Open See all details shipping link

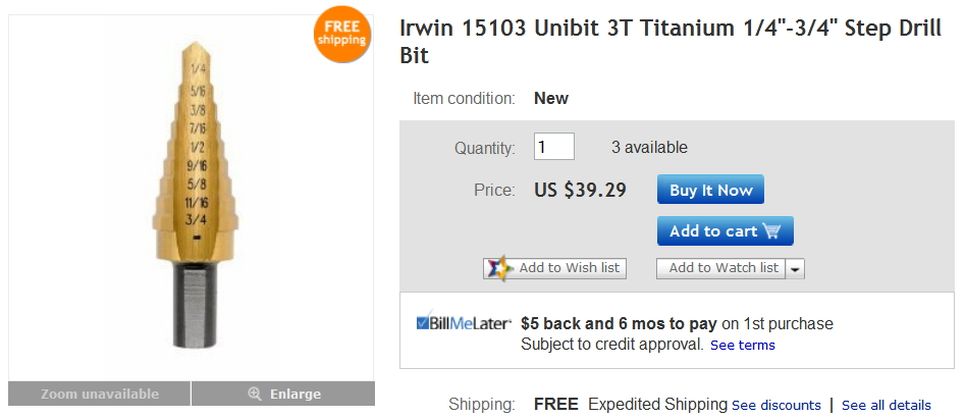886,405
